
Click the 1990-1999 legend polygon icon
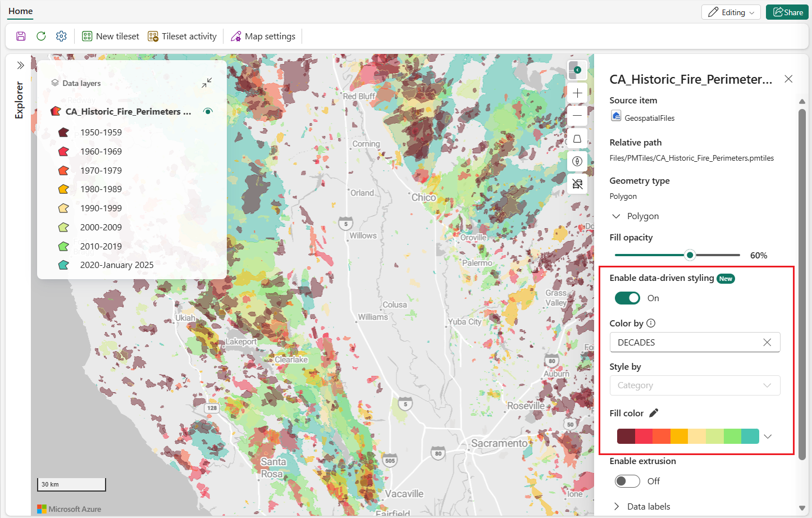[63, 208]
